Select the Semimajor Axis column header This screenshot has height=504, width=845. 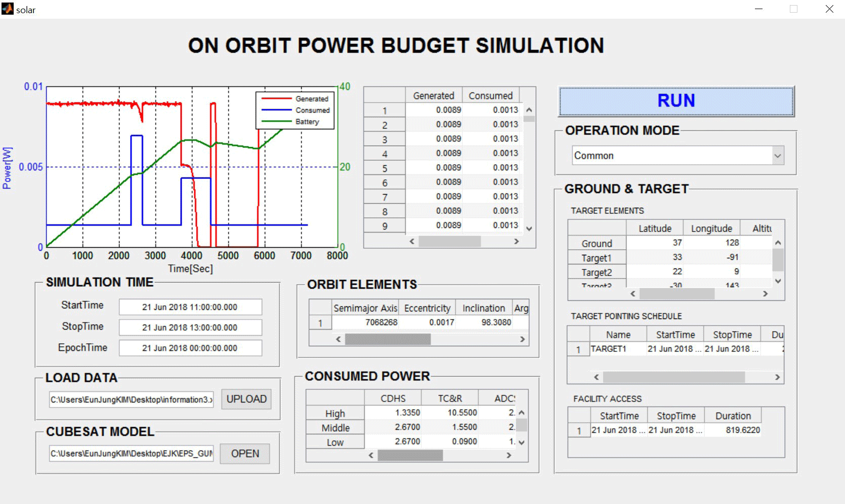[365, 308]
